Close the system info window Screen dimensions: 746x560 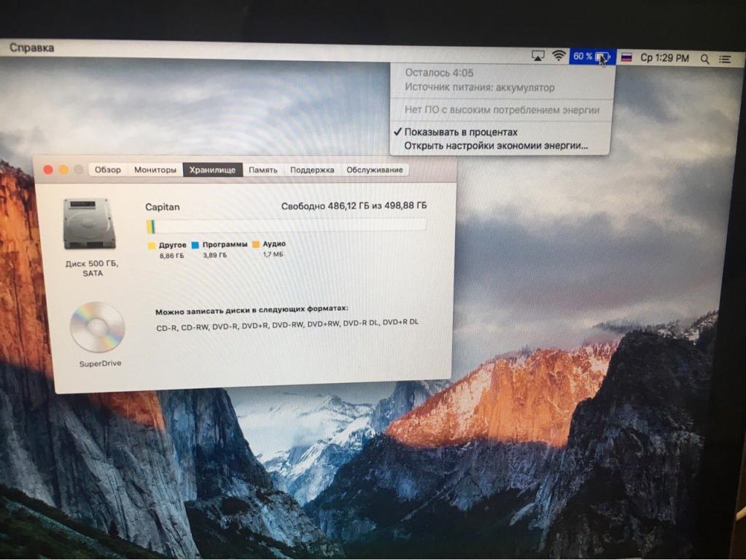(x=48, y=170)
